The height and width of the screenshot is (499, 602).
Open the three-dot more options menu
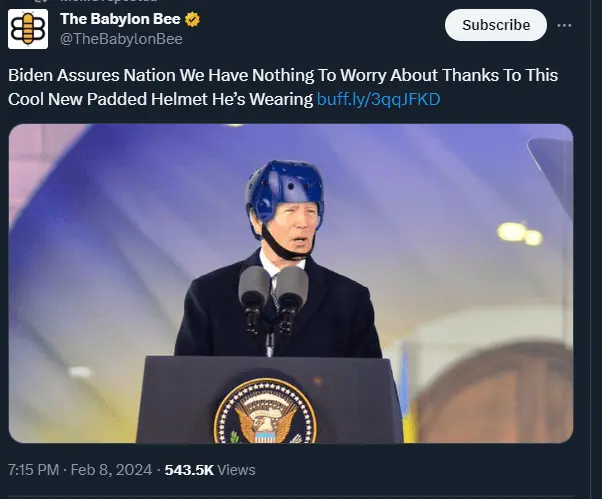565,25
